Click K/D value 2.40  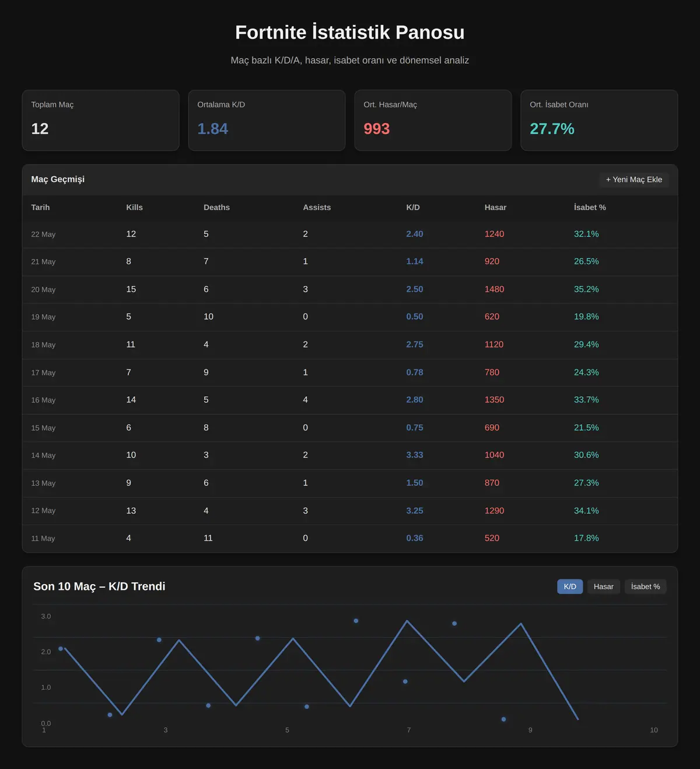point(415,234)
